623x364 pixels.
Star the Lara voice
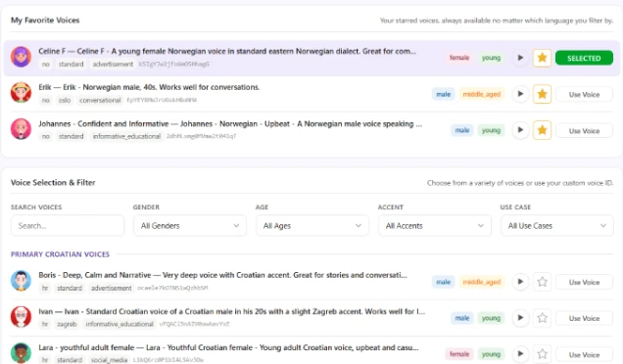click(x=542, y=354)
